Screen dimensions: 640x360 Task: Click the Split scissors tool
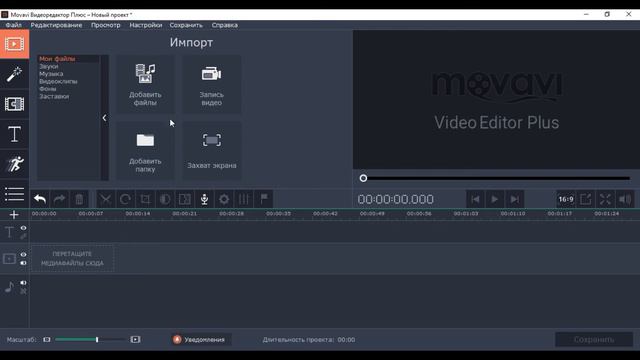(x=106, y=199)
